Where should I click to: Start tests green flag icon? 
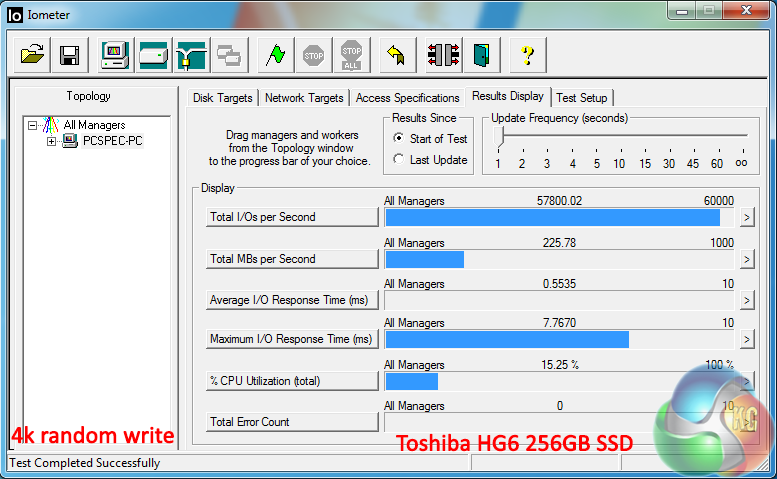(276, 54)
